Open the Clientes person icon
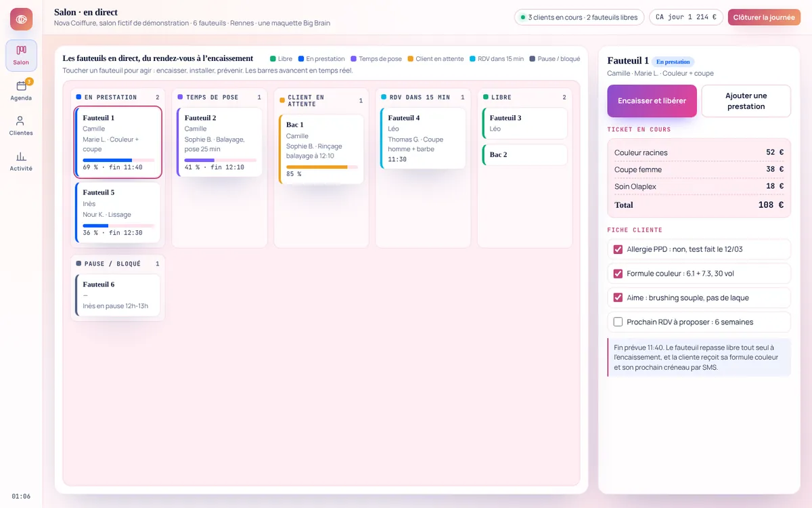 click(x=21, y=121)
